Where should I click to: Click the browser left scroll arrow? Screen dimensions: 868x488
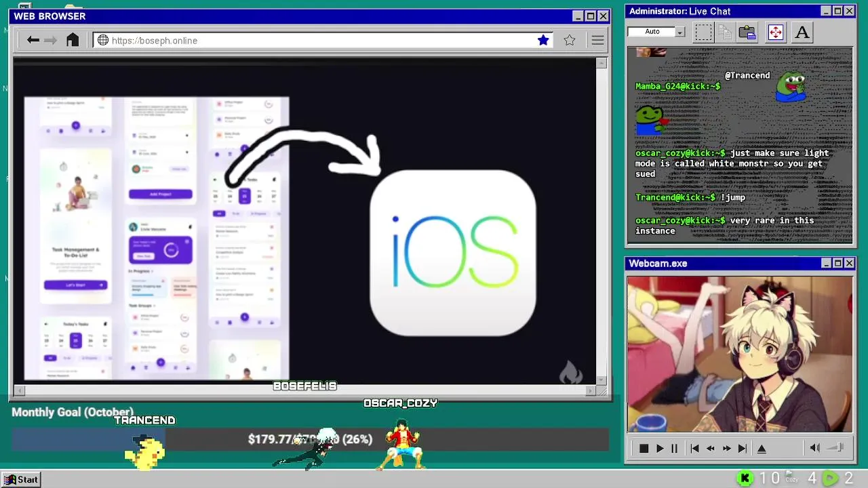click(x=19, y=390)
